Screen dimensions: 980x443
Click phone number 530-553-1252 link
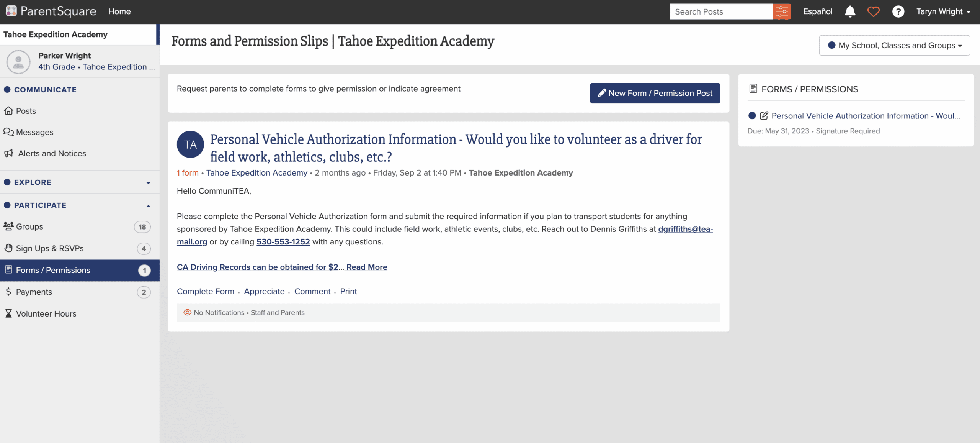(x=283, y=241)
